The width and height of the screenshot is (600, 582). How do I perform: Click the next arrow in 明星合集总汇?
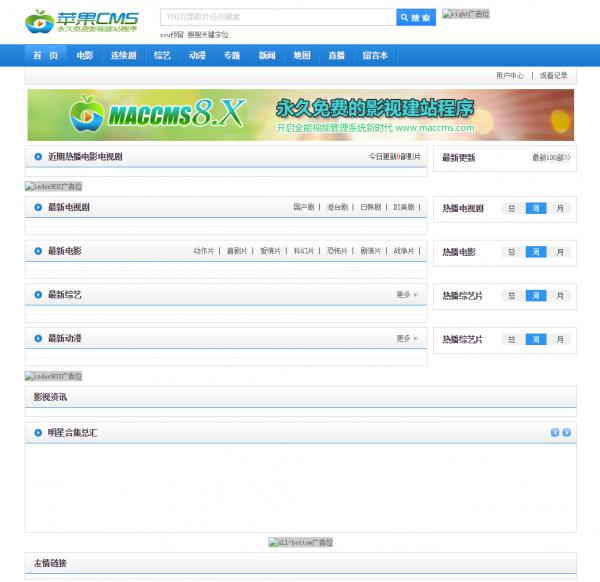pos(567,433)
